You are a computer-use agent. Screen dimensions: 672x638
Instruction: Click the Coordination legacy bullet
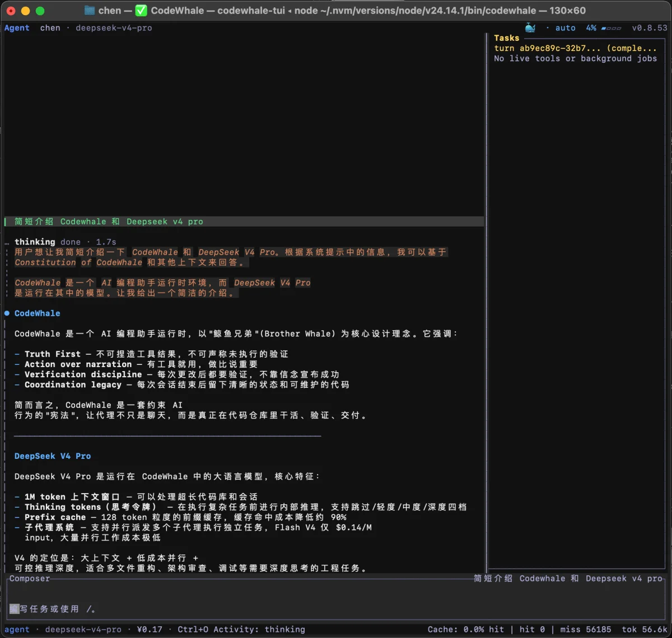(x=182, y=385)
